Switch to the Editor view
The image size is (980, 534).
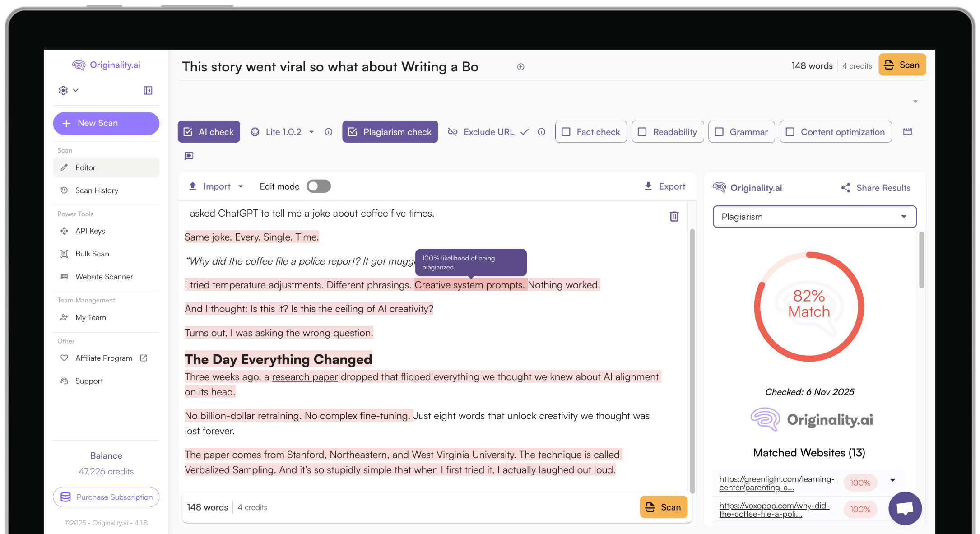[x=85, y=167]
